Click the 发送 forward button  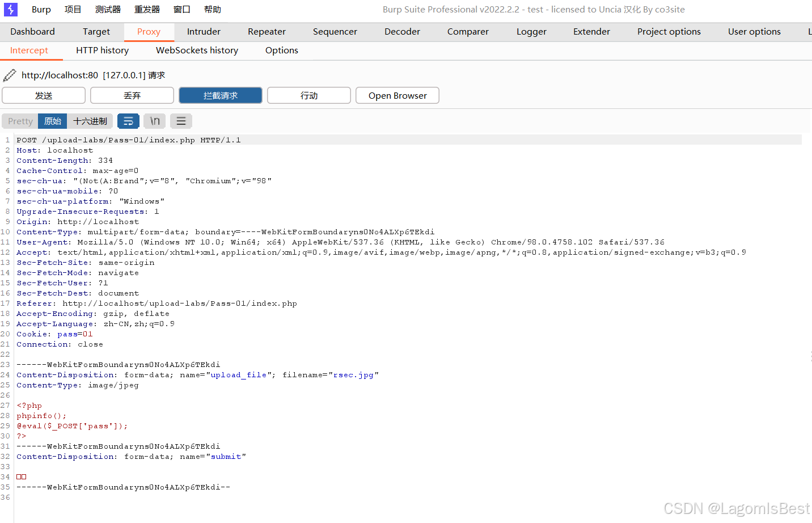pyautogui.click(x=44, y=95)
